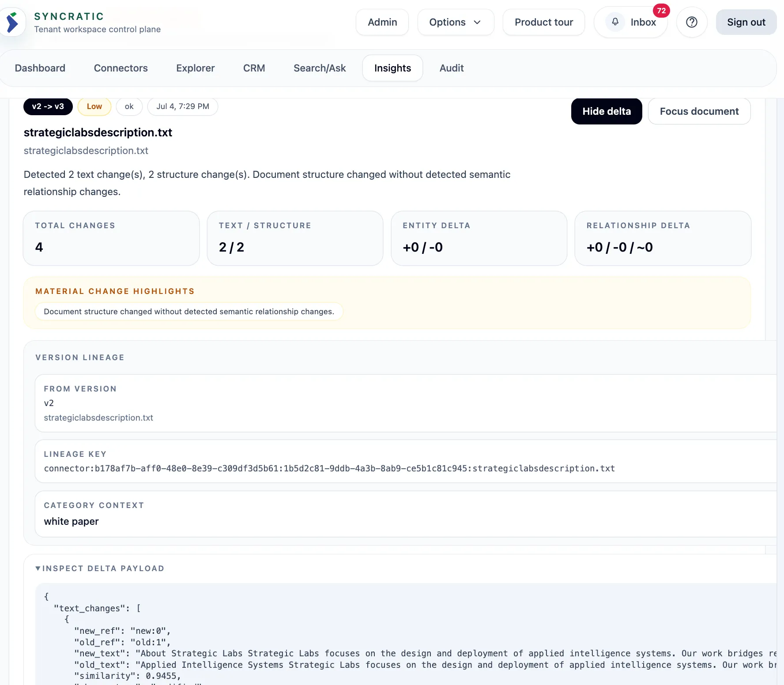Expand the Options dropdown chevron
This screenshot has height=685, width=784.
point(477,22)
